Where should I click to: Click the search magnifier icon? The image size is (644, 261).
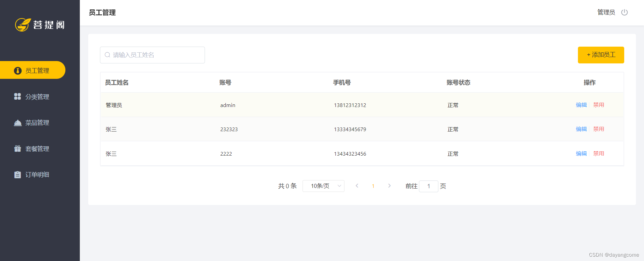point(107,55)
